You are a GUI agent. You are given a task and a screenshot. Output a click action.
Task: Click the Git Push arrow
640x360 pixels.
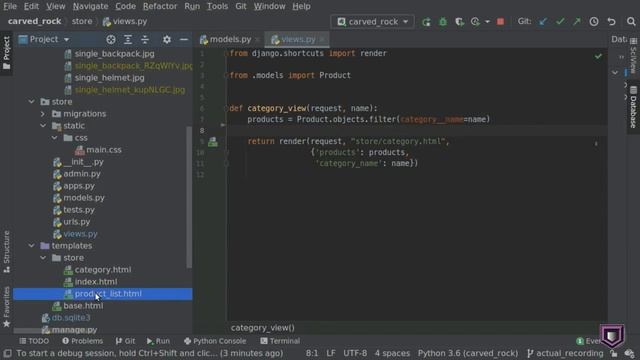577,22
